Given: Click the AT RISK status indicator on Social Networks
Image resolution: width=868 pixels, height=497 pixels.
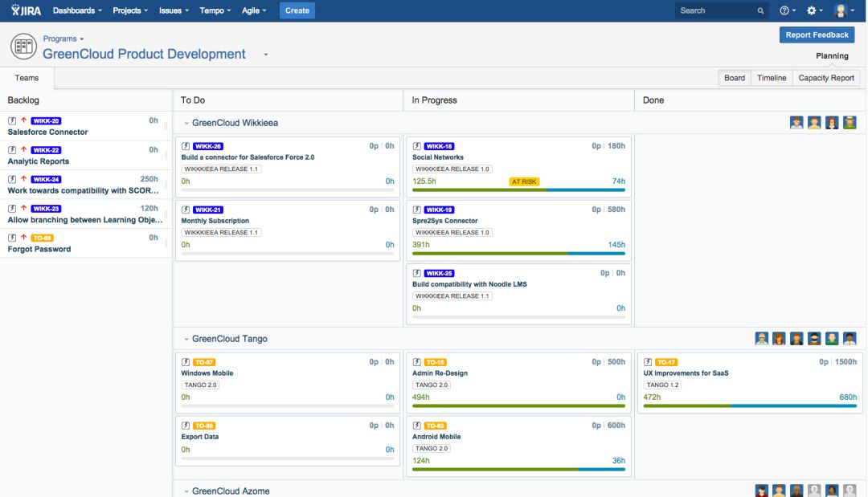Looking at the screenshot, I should point(526,182).
